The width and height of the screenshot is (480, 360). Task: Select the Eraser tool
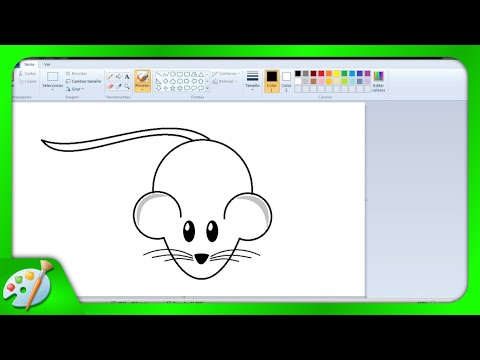pos(110,86)
